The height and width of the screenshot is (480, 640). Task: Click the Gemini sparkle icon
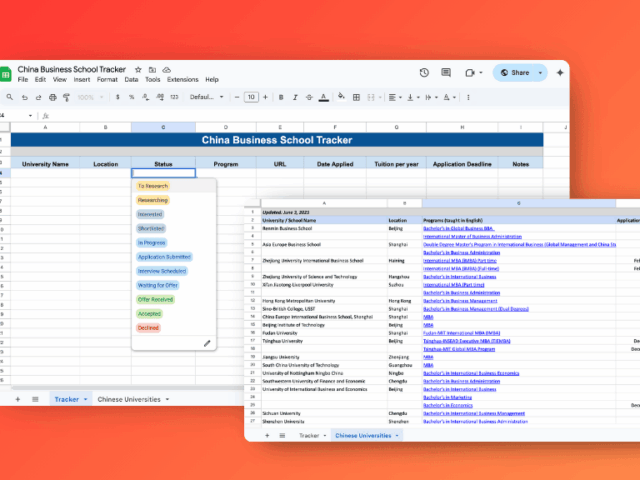pos(558,73)
